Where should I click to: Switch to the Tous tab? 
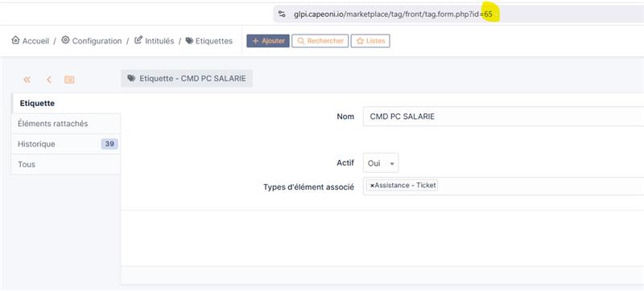click(66, 164)
